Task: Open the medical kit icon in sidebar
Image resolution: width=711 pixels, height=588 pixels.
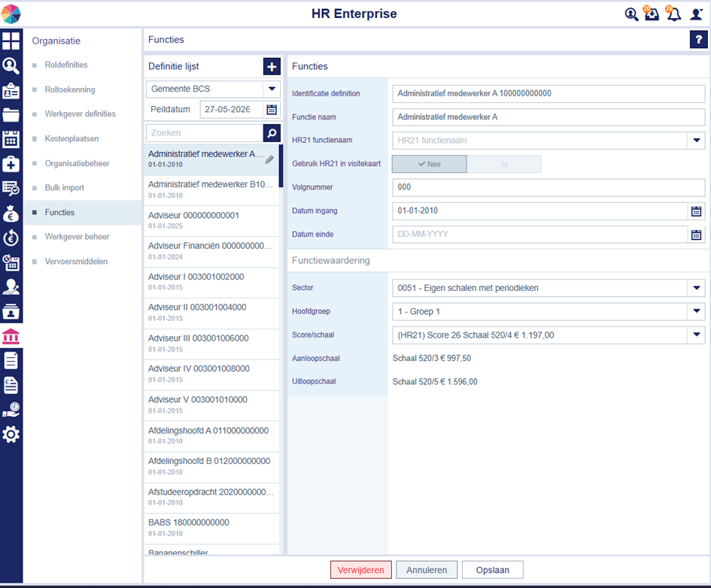Action: click(x=11, y=164)
